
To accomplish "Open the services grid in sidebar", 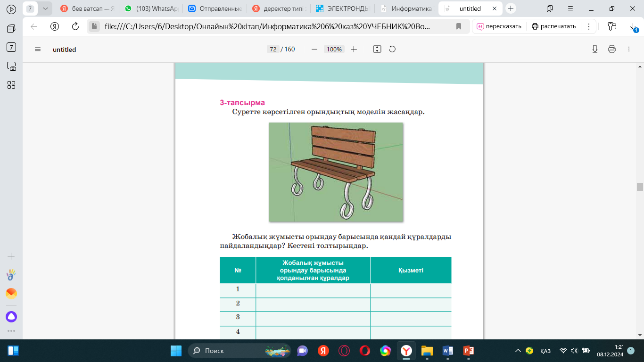I will click(x=11, y=85).
